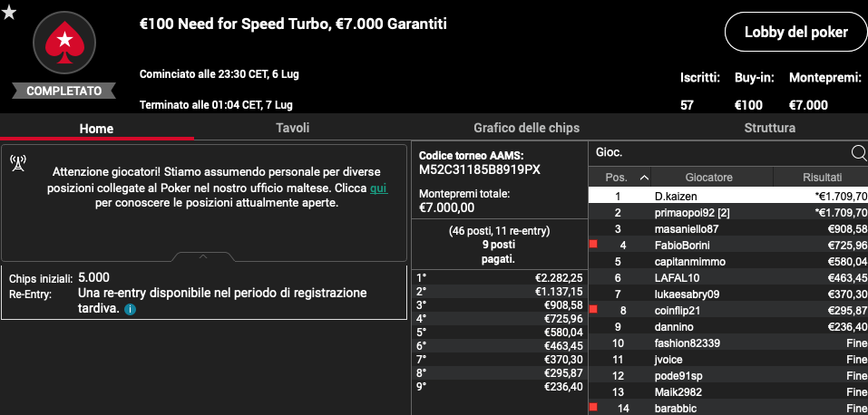Open the Grafico delle chips tab
The image size is (868, 415).
tap(526, 128)
